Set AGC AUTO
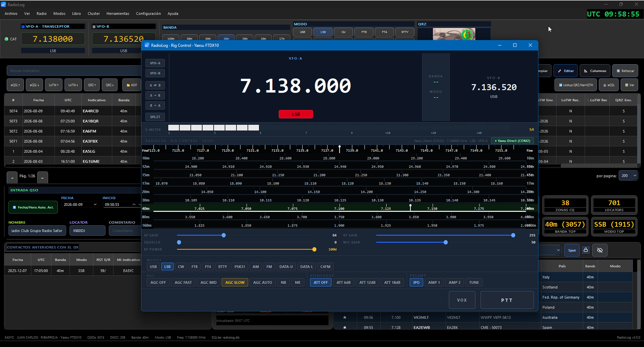The image size is (644, 347). point(263,282)
